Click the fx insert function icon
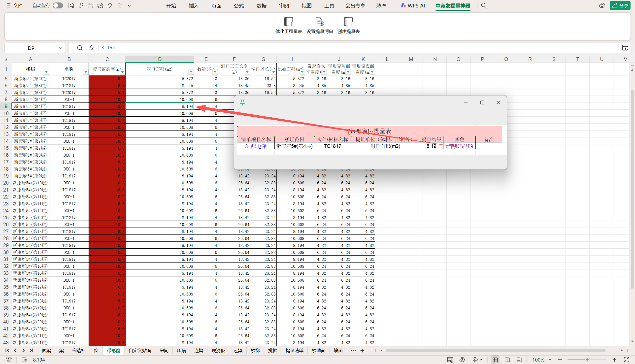Screen dimensions: 635x364 tap(91, 48)
